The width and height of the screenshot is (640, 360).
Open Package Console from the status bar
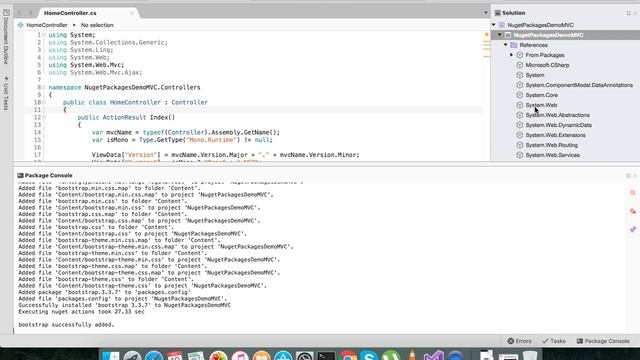[x=603, y=341]
